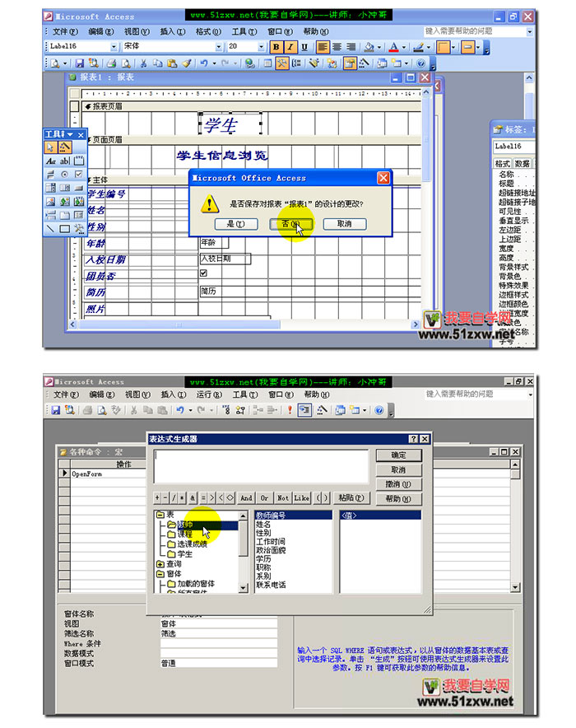Toggle Control Wizards in toolbox palette
The height and width of the screenshot is (728, 576).
[64, 147]
